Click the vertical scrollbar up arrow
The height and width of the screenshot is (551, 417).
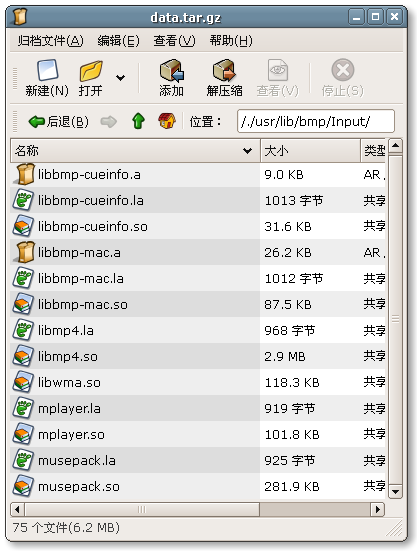396,145
